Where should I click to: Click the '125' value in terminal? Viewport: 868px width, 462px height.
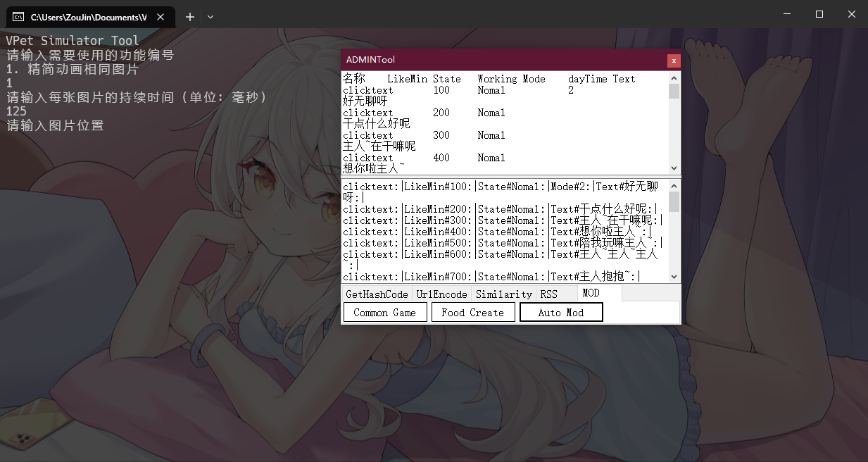click(16, 111)
